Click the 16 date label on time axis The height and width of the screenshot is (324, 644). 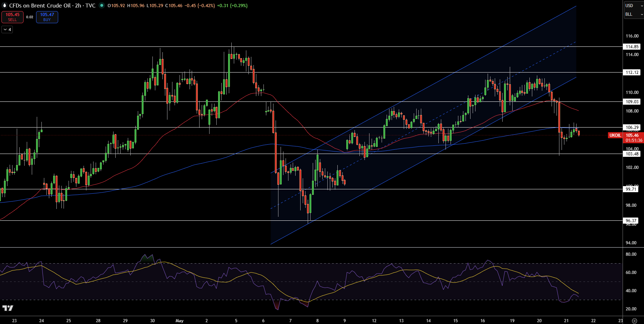[483, 321]
